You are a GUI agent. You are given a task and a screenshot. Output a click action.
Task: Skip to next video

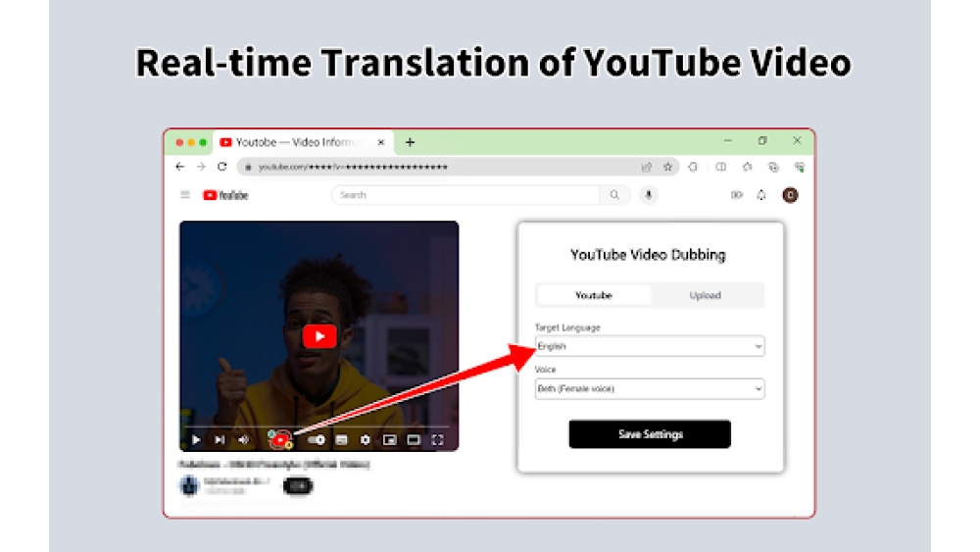click(220, 440)
